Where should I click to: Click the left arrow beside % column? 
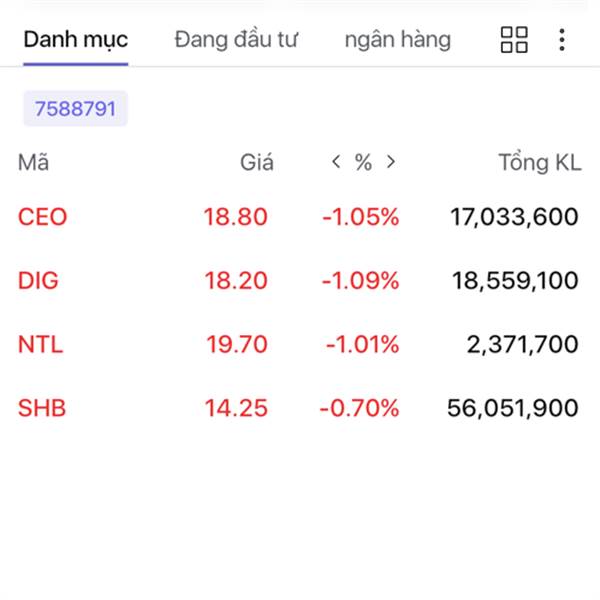point(336,162)
